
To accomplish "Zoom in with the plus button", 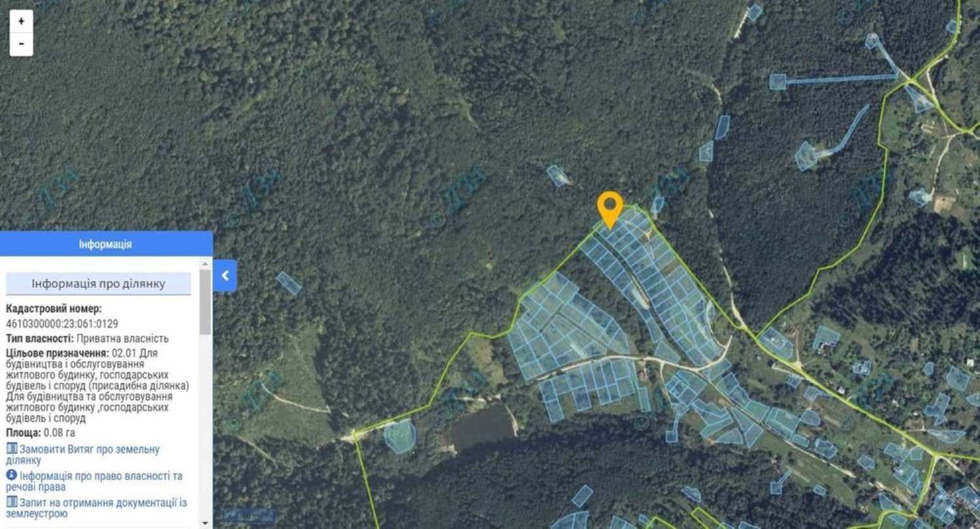I will (21, 21).
